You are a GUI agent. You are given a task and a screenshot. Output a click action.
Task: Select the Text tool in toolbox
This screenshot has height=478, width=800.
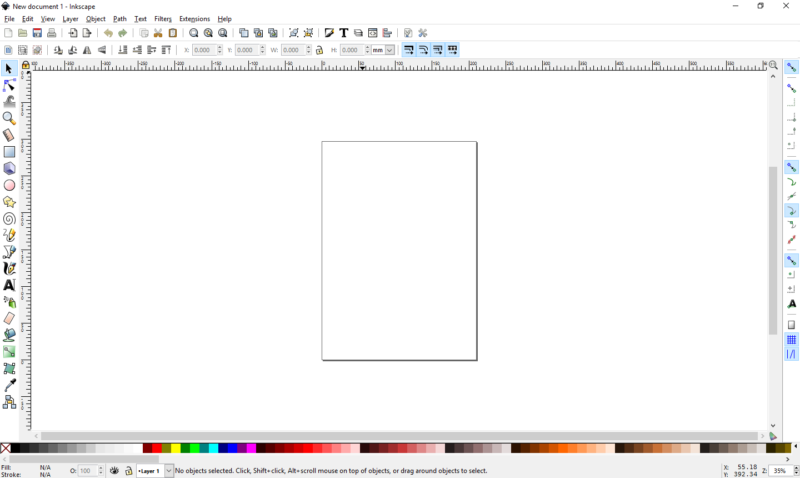[9, 285]
